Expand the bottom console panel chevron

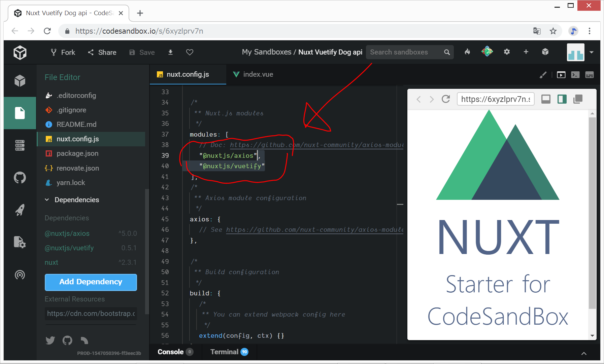pos(584,353)
